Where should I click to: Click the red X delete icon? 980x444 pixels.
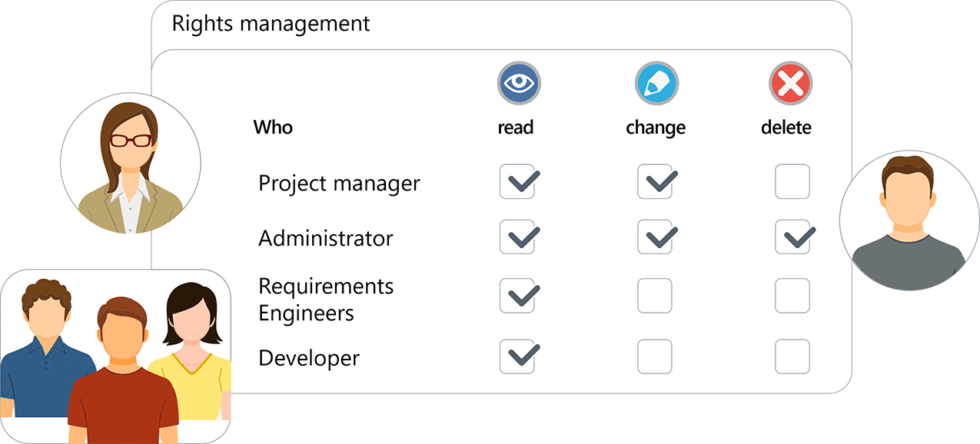pyautogui.click(x=790, y=83)
